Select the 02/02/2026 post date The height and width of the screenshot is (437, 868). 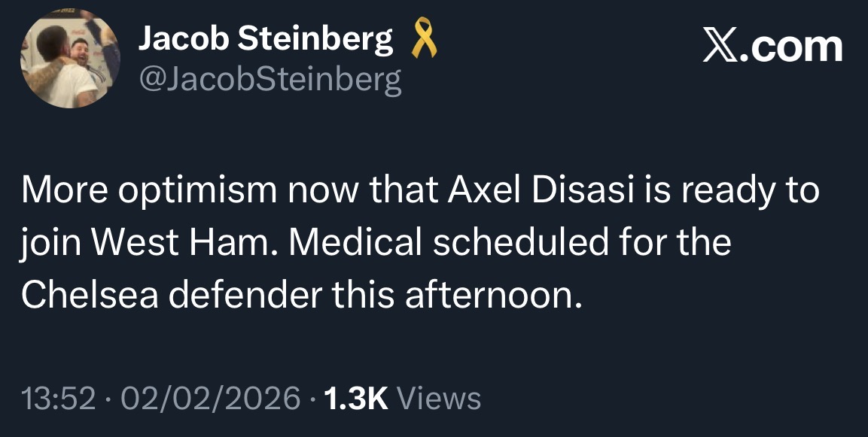210,398
